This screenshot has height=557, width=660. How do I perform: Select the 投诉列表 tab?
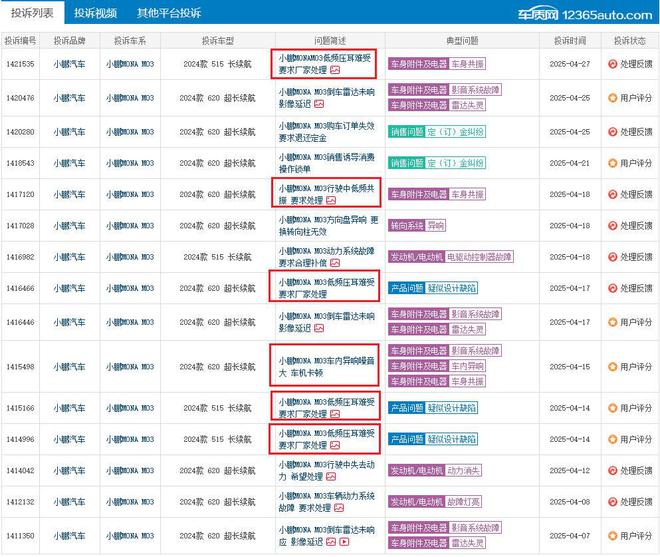tap(32, 13)
